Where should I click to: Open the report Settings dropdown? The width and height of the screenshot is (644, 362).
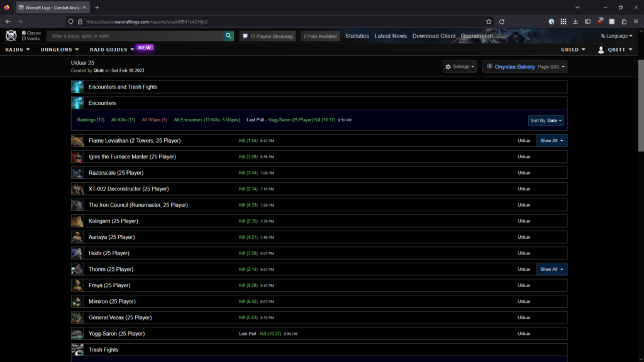tap(460, 67)
